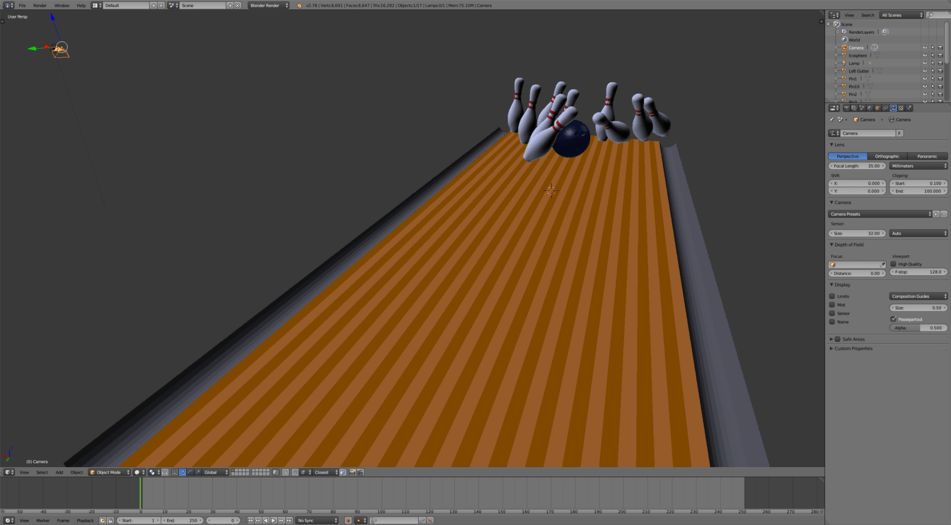Click the OpenGL render animation icon
The image size is (951, 525).
[360, 472]
